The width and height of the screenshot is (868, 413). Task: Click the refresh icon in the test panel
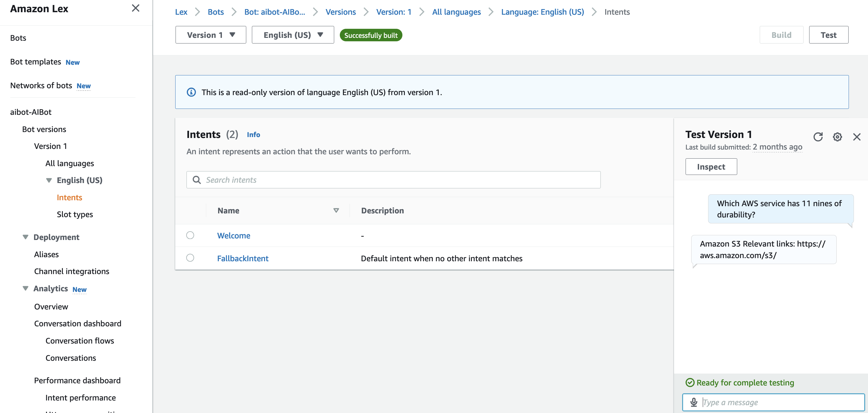(818, 137)
